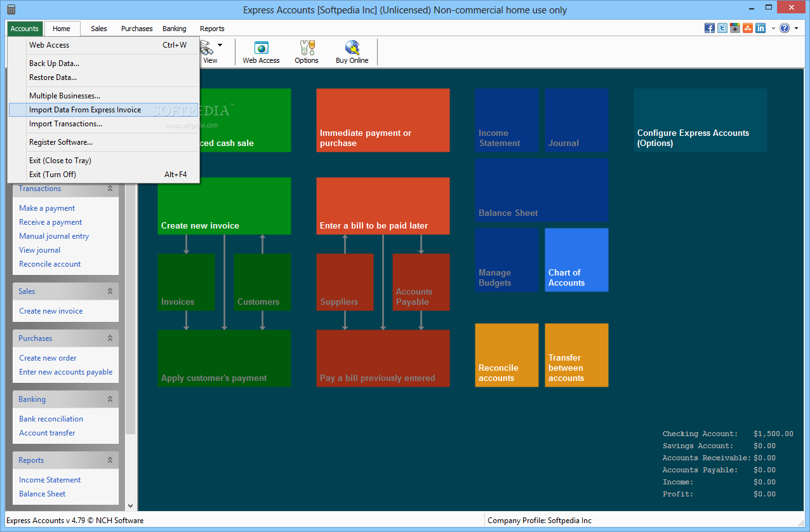Open the Balance Sheet tile
Viewport: 810px width, 532px height.
click(541, 190)
